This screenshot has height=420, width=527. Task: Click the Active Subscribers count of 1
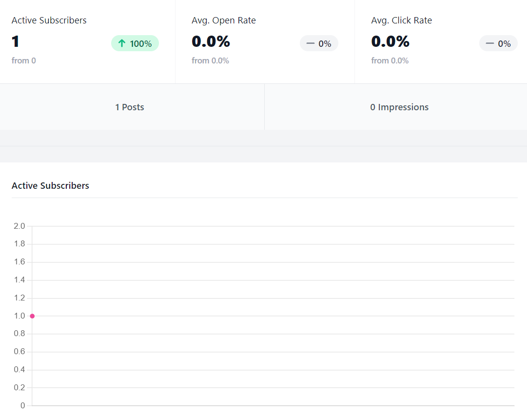[x=16, y=41]
